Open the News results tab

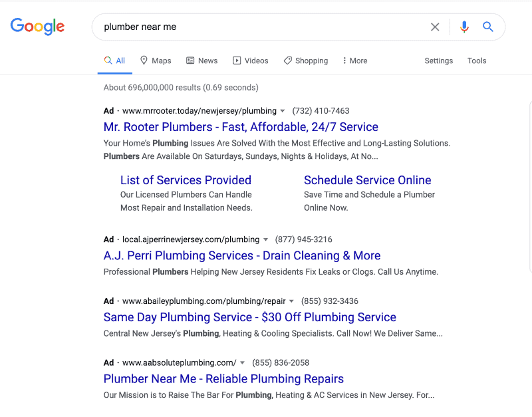202,61
